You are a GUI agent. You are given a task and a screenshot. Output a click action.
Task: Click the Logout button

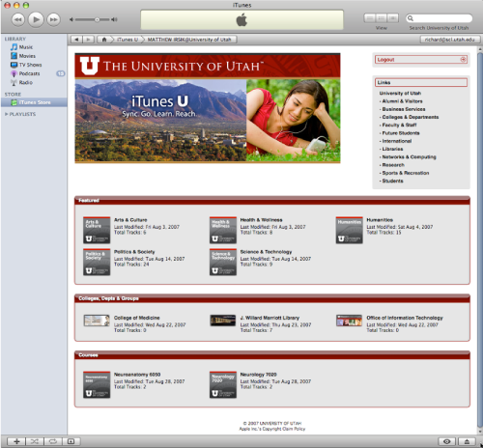pos(421,60)
